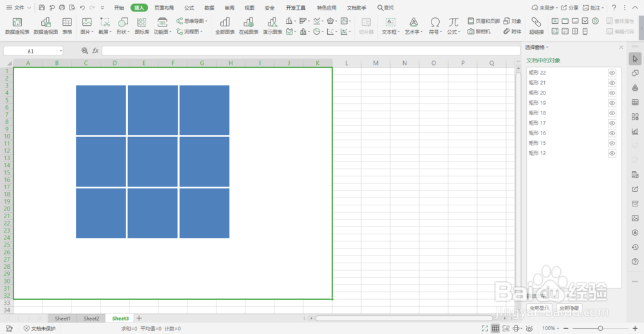This screenshot has height=334, width=644.
Task: Toggle visibility of 矩形 12
Action: [612, 153]
